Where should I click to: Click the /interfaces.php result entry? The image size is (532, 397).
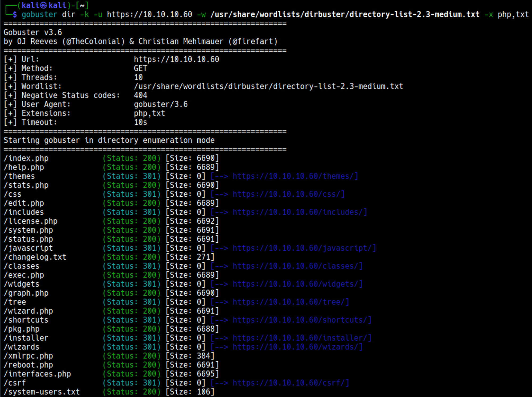point(37,374)
